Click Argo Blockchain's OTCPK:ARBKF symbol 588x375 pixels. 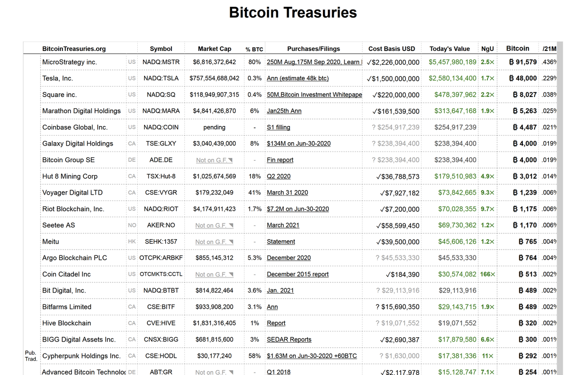tap(161, 258)
